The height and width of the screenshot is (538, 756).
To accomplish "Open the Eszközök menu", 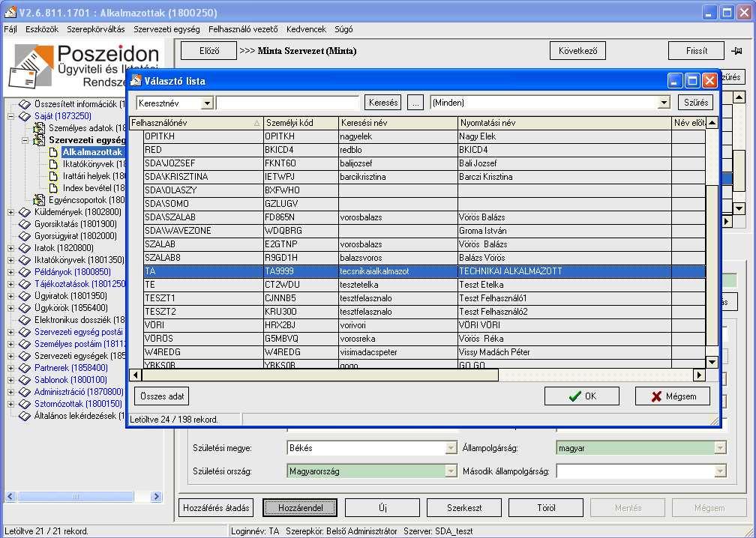I will (42, 29).
